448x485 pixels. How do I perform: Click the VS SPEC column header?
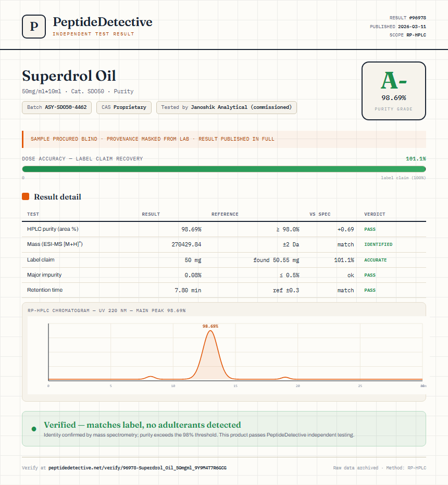click(320, 214)
